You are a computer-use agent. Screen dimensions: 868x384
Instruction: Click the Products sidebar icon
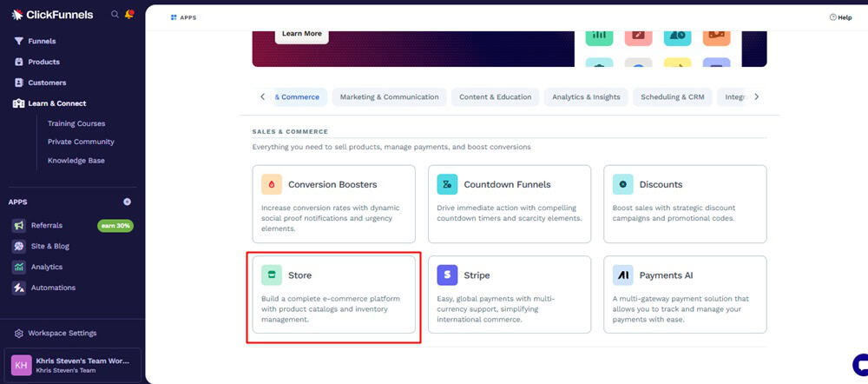click(x=19, y=62)
